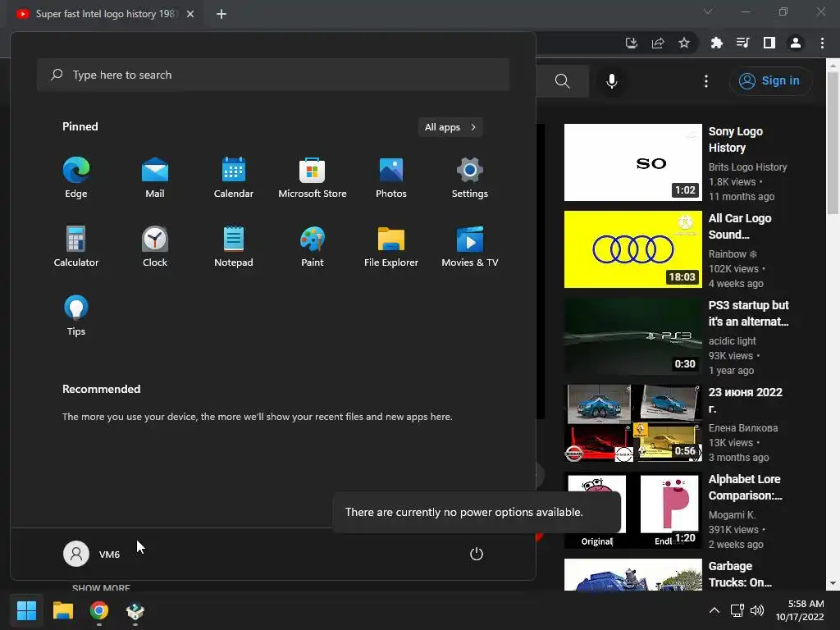Close the Intel logo history tab
The image size is (840, 630).
(190, 14)
